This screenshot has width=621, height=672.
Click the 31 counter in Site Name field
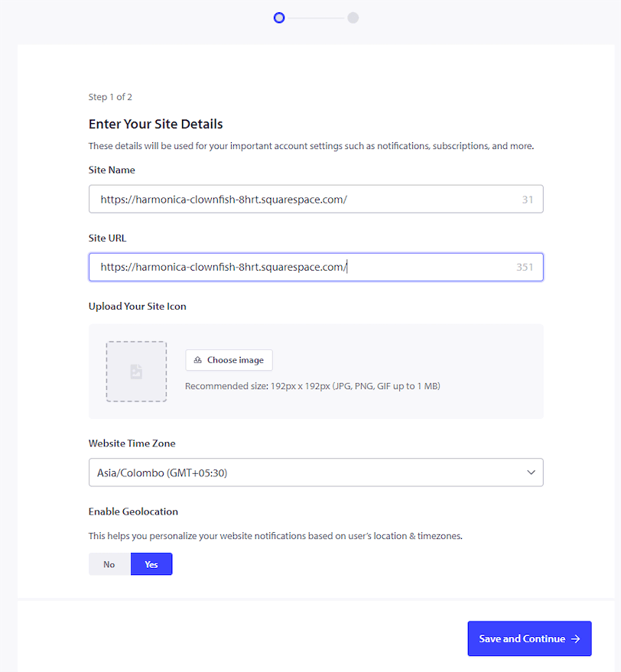click(527, 199)
